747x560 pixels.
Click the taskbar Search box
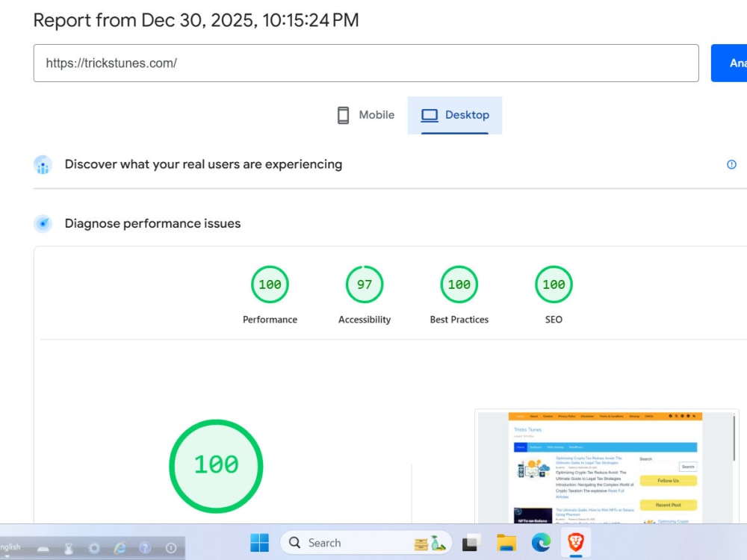[x=366, y=542]
